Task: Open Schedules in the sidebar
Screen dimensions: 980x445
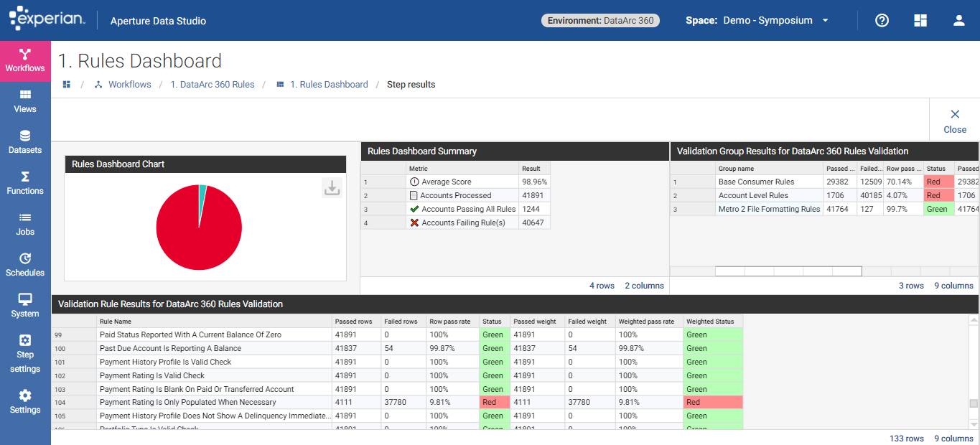Action: (25, 266)
